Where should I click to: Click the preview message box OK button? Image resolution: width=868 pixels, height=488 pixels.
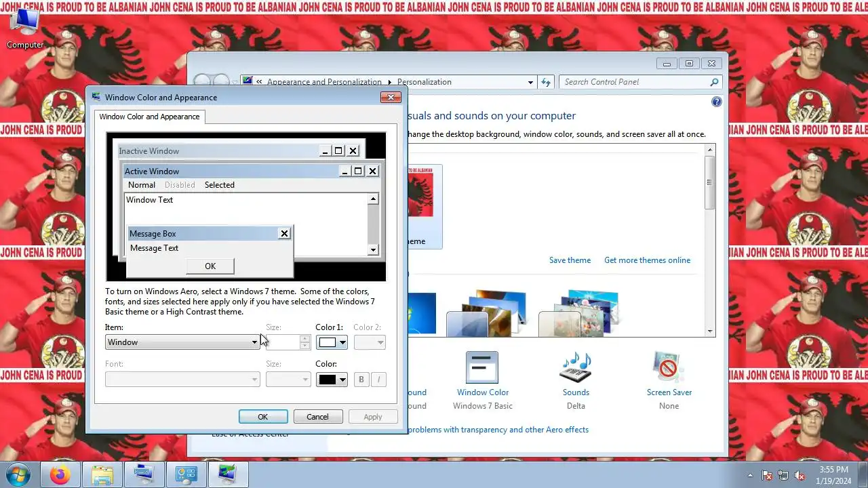(x=210, y=266)
